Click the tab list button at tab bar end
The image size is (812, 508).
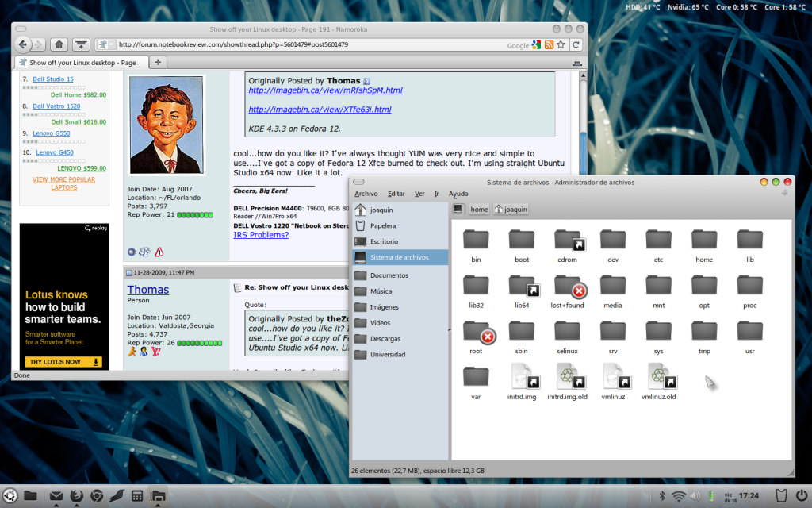[577, 63]
